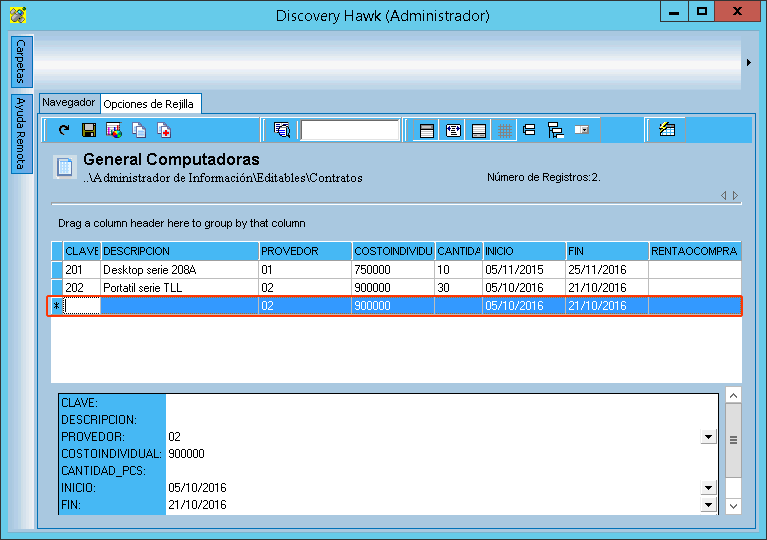Image resolution: width=767 pixels, height=540 pixels.
Task: Click the new row asterisk indicator
Action: [x=57, y=306]
